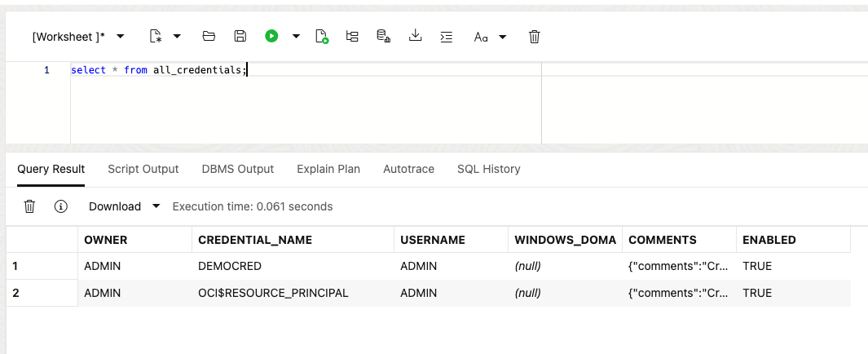Image resolution: width=868 pixels, height=354 pixels.
Task: Save the worksheet using the floppy disk icon
Action: 240,36
